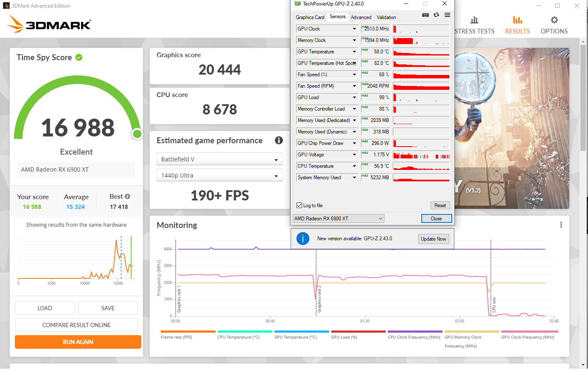Click the Graphics test 2 marker in Monitoring
This screenshot has height=375, width=588.
(x=319, y=299)
